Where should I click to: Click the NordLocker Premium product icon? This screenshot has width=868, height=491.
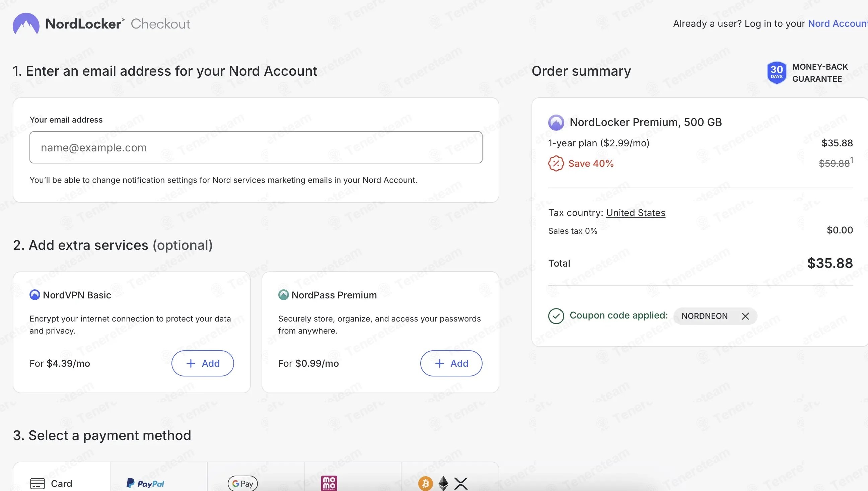coord(556,122)
